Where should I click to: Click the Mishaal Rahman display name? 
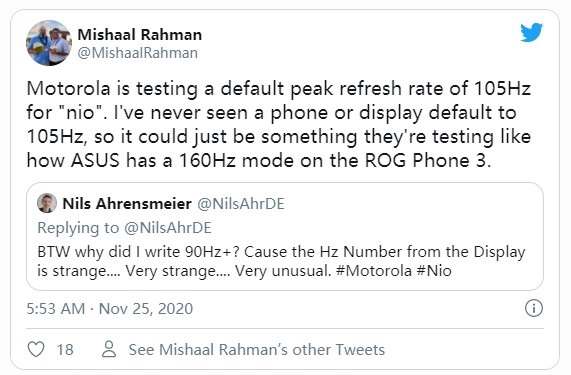click(139, 35)
